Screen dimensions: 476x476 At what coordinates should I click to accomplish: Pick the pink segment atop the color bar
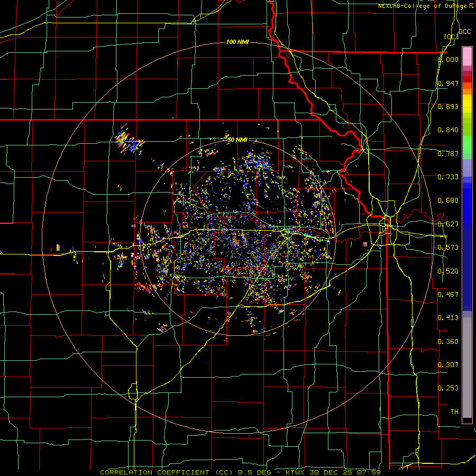[x=467, y=57]
